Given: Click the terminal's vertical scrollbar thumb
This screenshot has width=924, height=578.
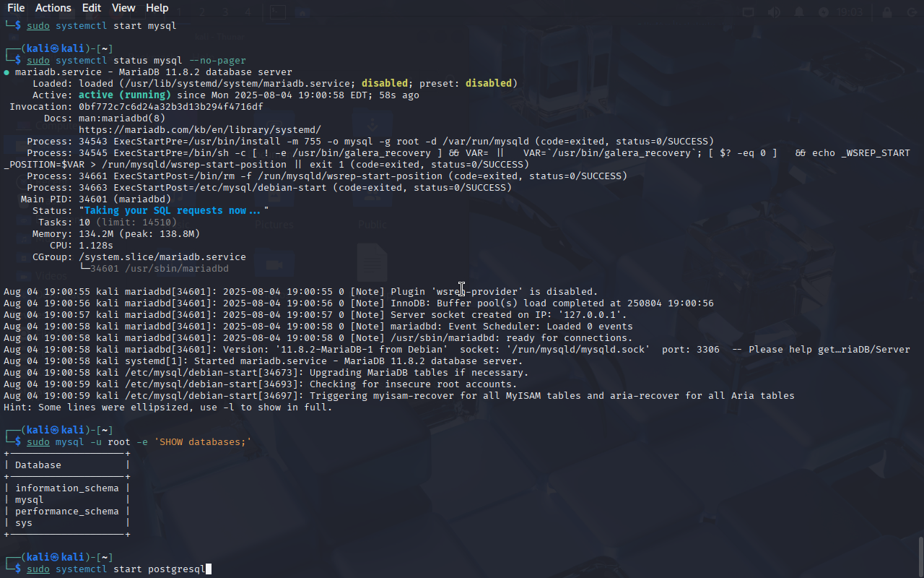Looking at the screenshot, I should click(x=920, y=556).
